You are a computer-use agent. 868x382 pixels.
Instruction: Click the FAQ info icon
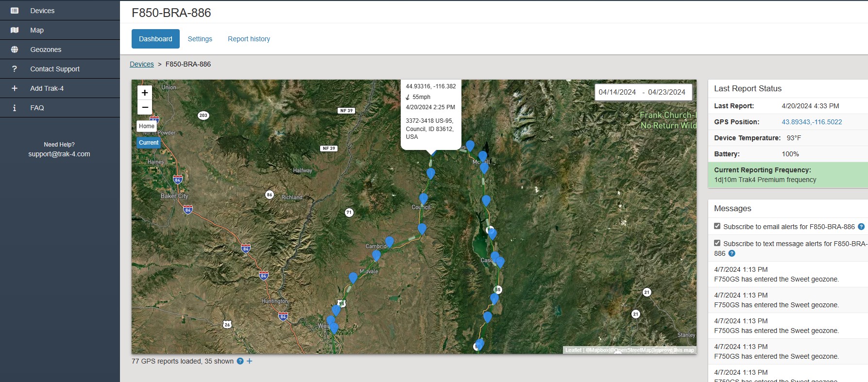[x=15, y=108]
